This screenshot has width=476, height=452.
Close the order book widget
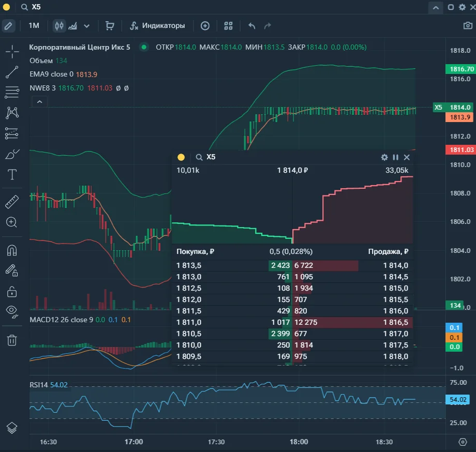407,157
